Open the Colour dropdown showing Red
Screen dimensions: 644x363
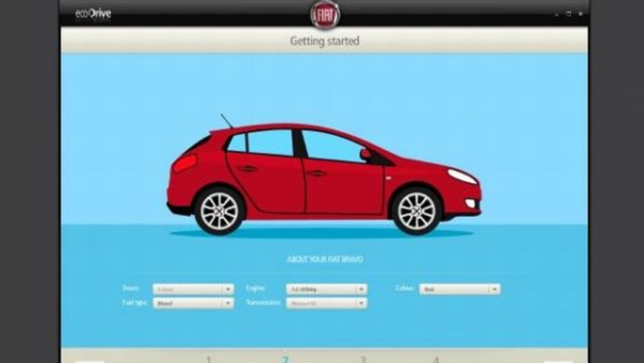click(x=459, y=289)
